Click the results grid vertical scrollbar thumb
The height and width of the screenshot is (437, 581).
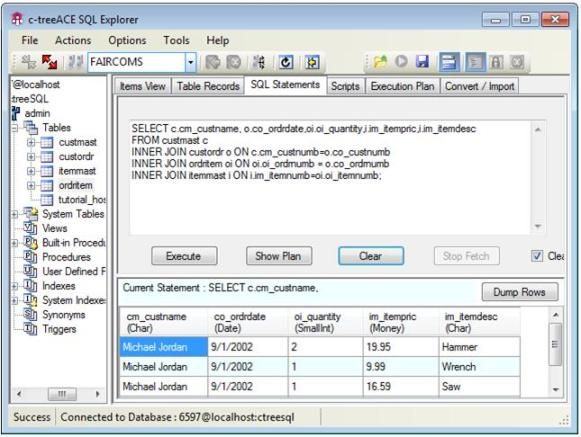[x=555, y=344]
